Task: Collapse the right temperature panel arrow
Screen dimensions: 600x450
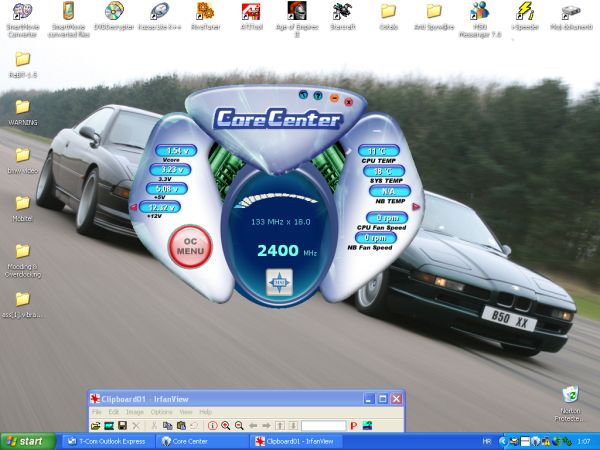Action: 417,207
